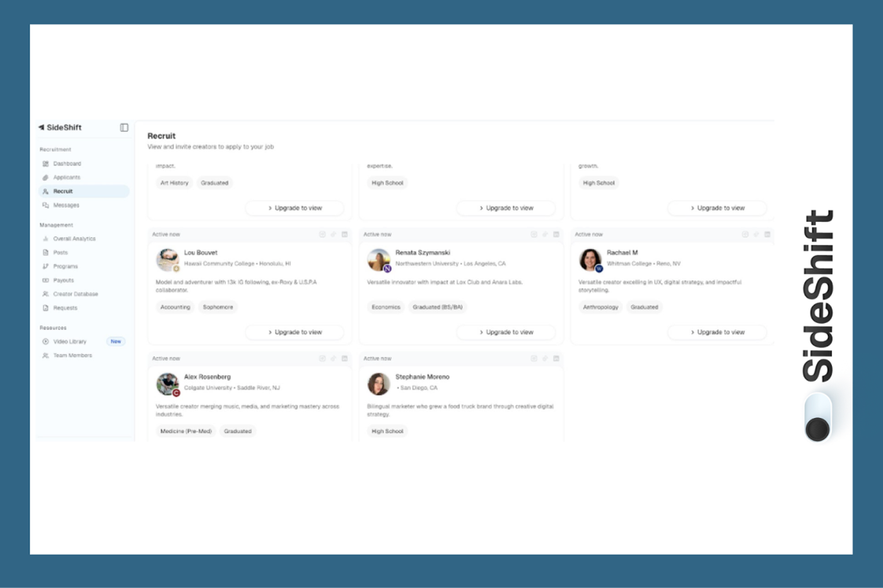Open the Recruit tab in sidebar
The height and width of the screenshot is (588, 883).
pos(63,191)
